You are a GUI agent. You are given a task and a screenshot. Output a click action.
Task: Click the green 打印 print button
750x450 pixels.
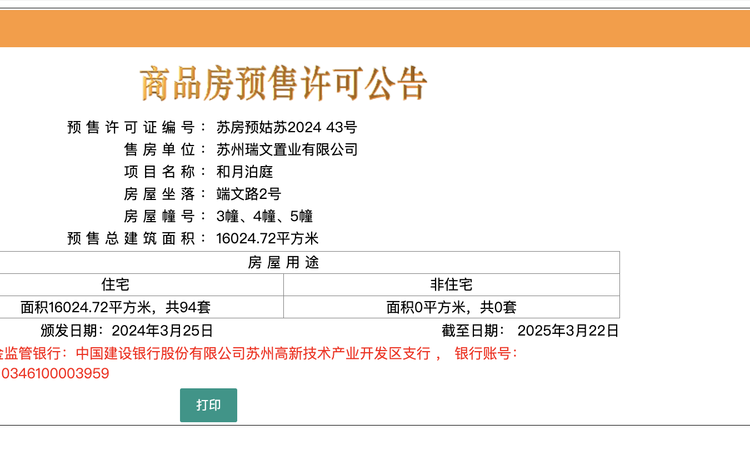click(x=208, y=405)
